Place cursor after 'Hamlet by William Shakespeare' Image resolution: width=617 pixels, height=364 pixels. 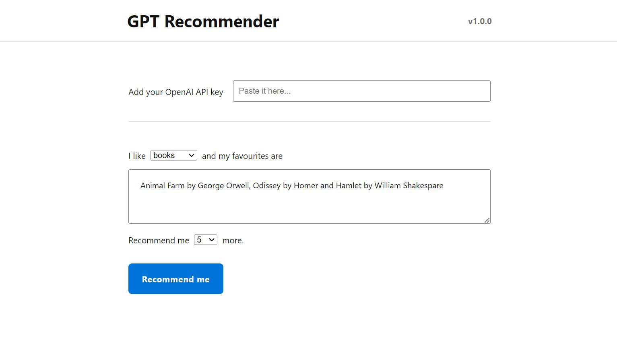[444, 185]
